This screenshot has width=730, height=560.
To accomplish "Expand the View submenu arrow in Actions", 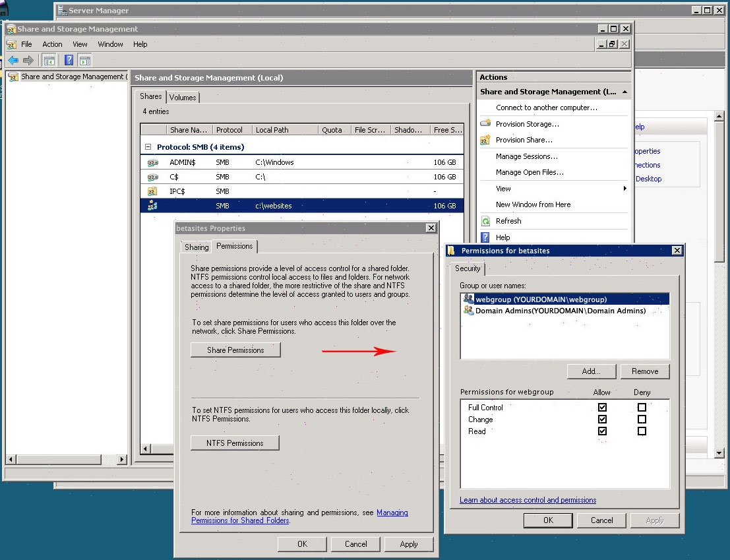I will point(624,189).
